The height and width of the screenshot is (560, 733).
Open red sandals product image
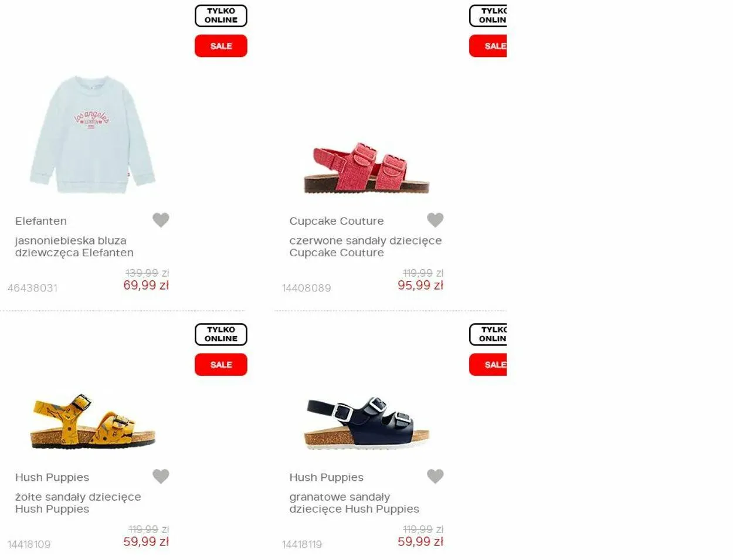coord(367,168)
